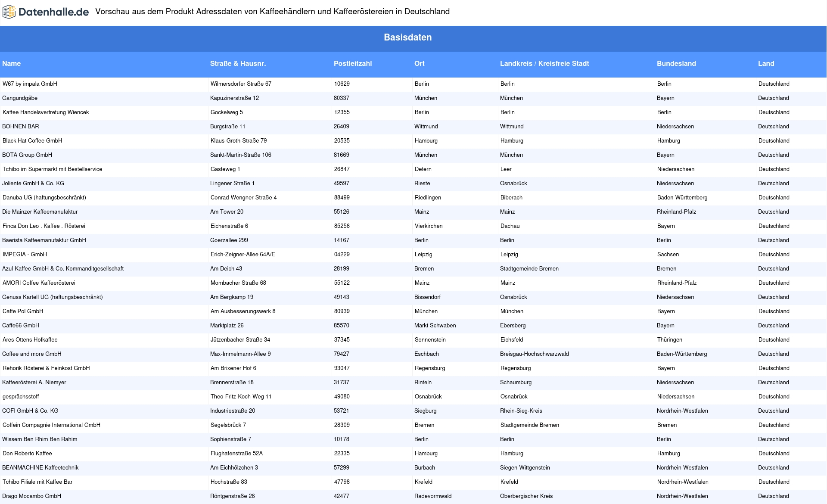Select Drago Mocambo GmbH

(32, 496)
